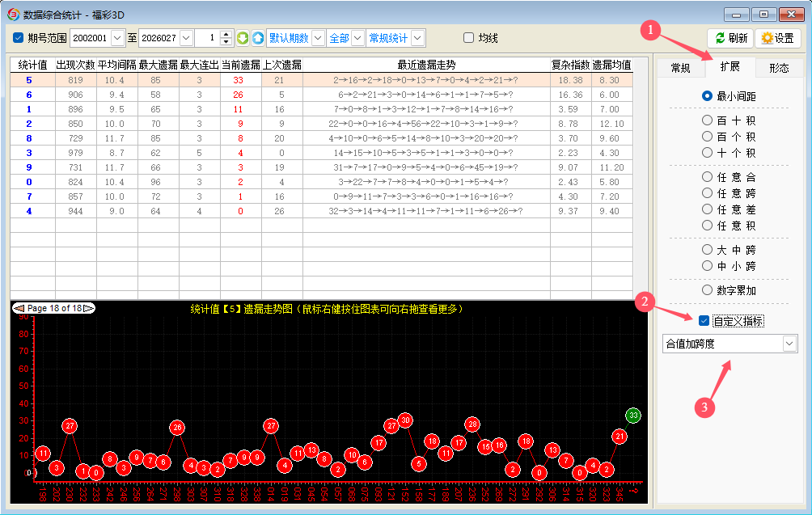The width and height of the screenshot is (812, 515).
Task: Increase the period step spinner value
Action: point(226,34)
